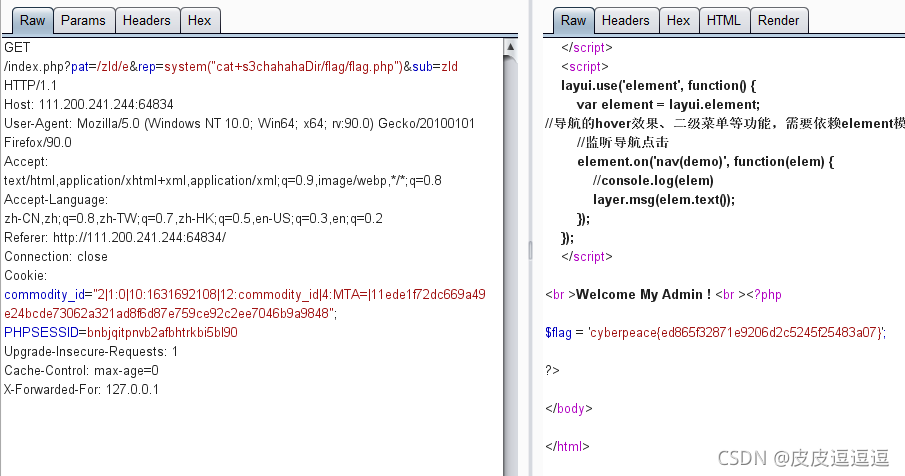Open the response HTML tab
Image resolution: width=905 pixels, height=476 pixels.
pyautogui.click(x=723, y=21)
